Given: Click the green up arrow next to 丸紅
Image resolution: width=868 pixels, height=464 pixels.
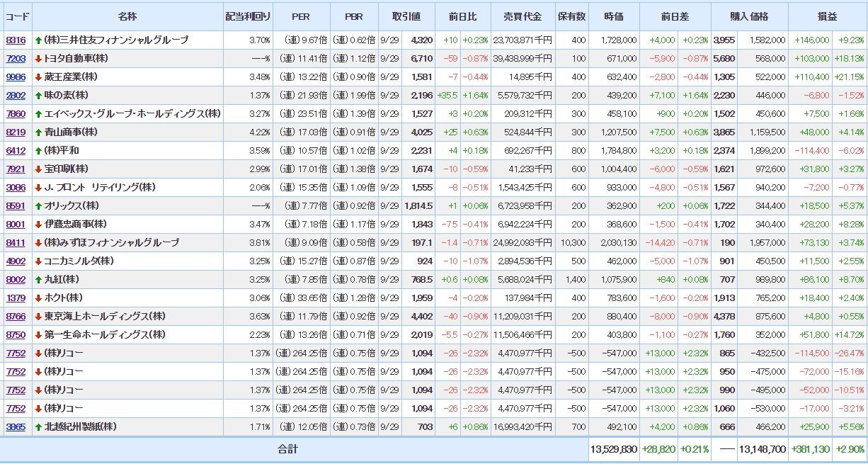Looking at the screenshot, I should pyautogui.click(x=38, y=280).
